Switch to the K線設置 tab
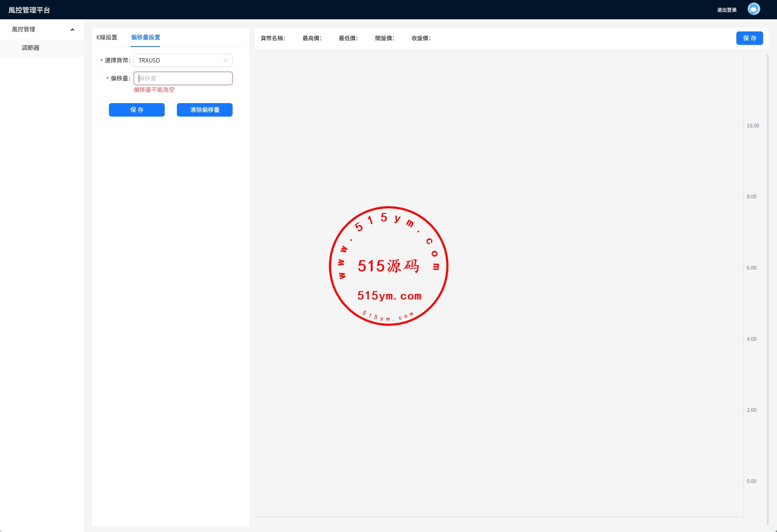This screenshot has height=532, width=777. pos(107,37)
